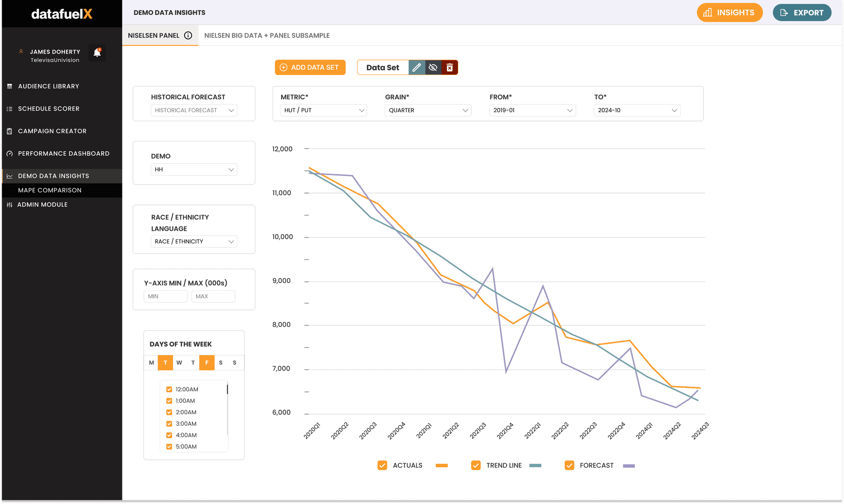Click the datafuelX logo
844x504 pixels.
click(x=62, y=14)
